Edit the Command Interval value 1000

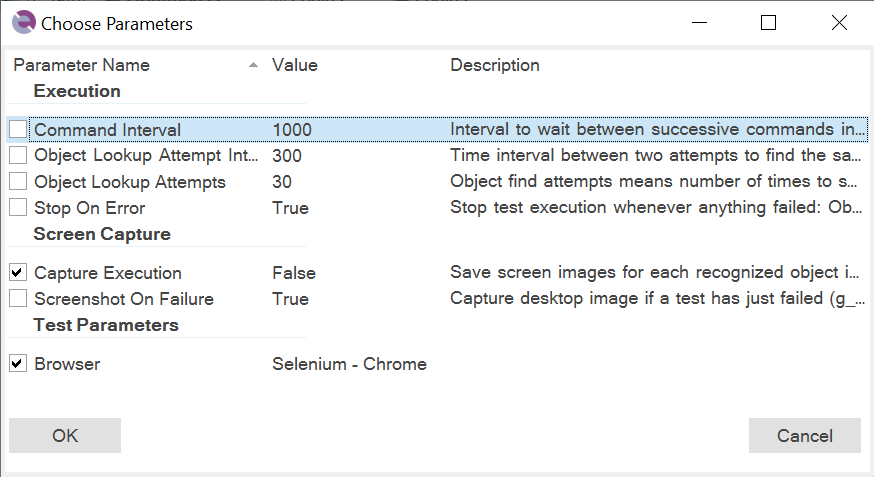(292, 130)
